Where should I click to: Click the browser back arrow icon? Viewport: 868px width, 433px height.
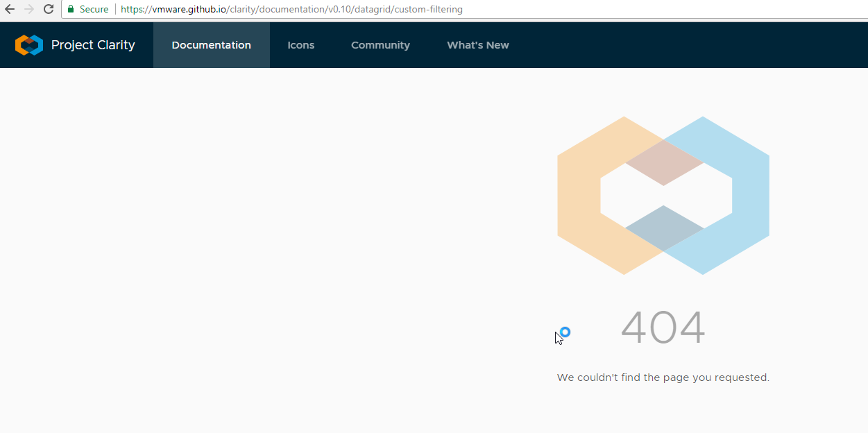click(x=10, y=9)
